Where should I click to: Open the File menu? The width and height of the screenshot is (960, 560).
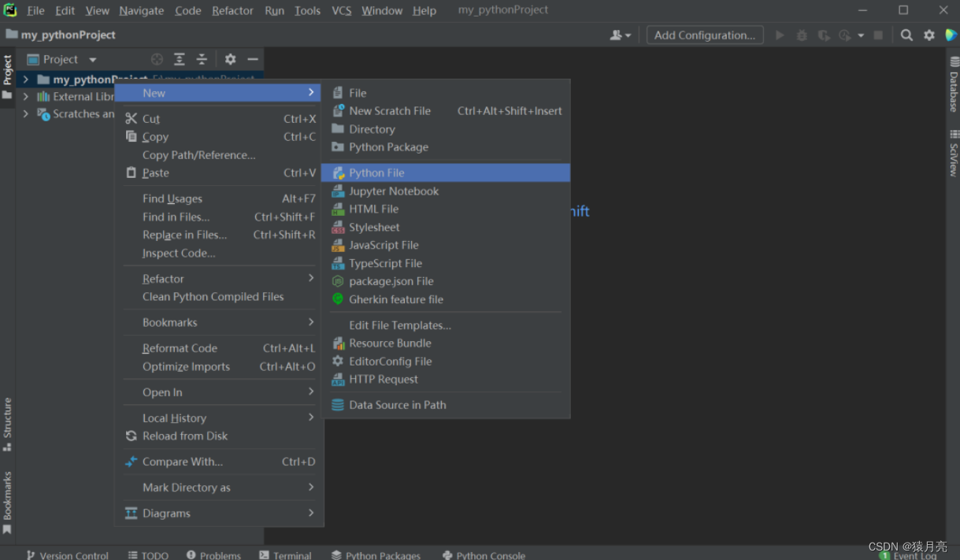[x=35, y=10]
